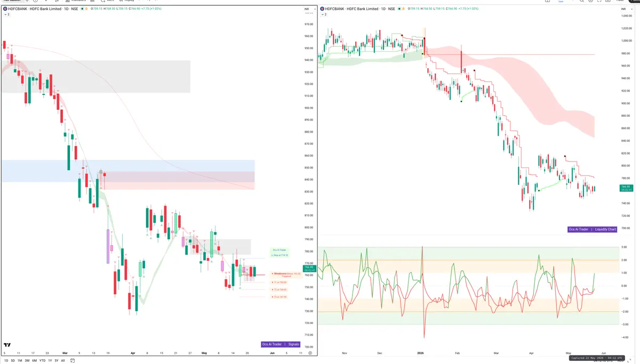Click orange D data badge in right chart legend

(x=404, y=10)
